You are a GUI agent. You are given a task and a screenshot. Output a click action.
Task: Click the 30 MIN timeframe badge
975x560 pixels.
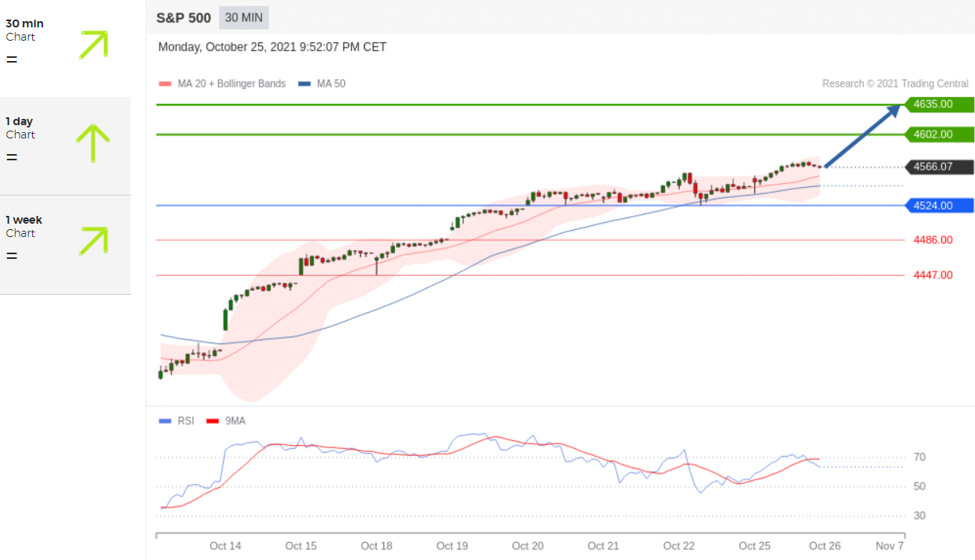[244, 17]
